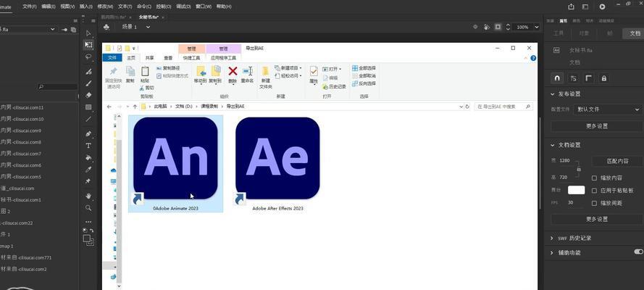
Task: Select the Classic Brush tool
Action: coord(88,83)
